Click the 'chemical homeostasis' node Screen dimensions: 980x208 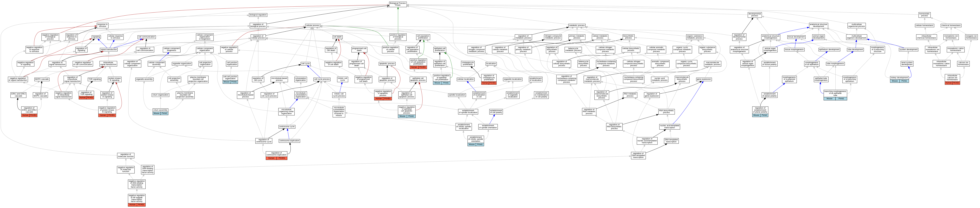[x=951, y=25]
